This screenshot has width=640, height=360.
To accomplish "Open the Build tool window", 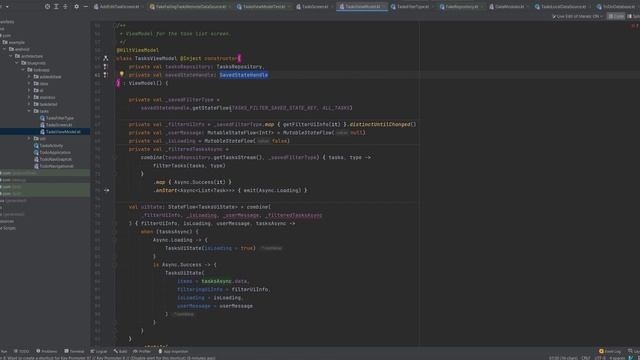I will [120, 351].
